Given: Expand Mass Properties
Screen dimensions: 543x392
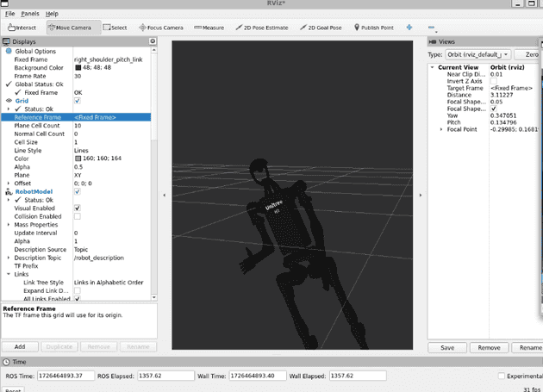Looking at the screenshot, I should (9, 225).
